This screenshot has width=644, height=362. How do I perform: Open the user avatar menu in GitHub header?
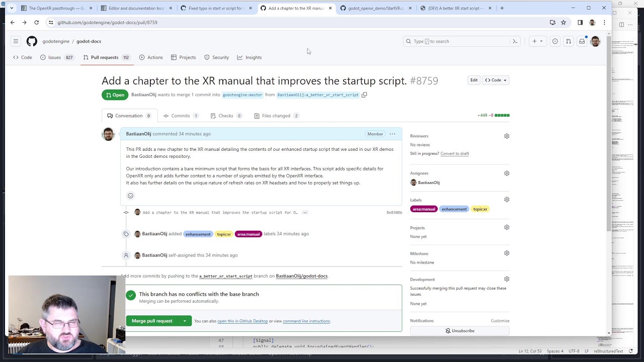595,41
